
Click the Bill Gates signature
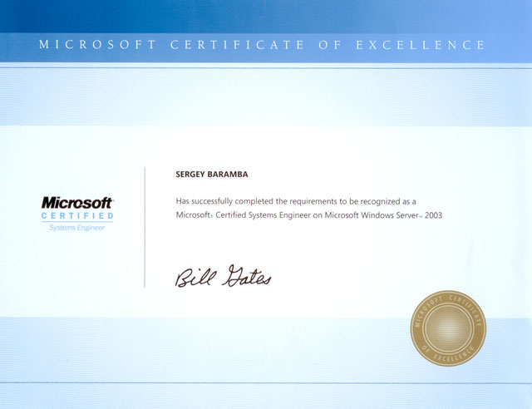coord(223,276)
